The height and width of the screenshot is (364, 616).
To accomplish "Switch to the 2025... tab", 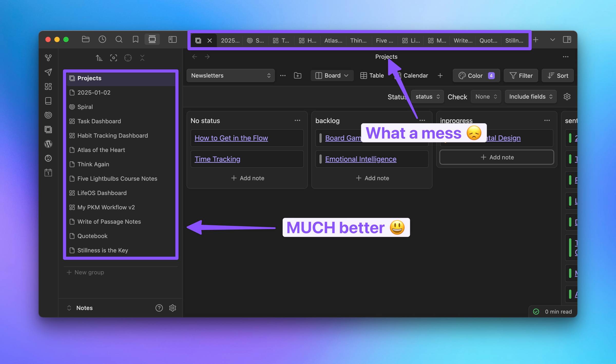I will point(230,41).
